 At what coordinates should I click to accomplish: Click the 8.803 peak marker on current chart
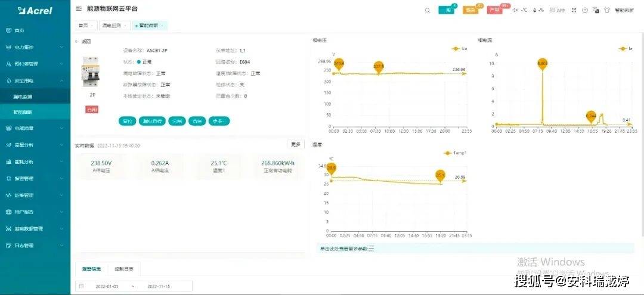(542, 64)
